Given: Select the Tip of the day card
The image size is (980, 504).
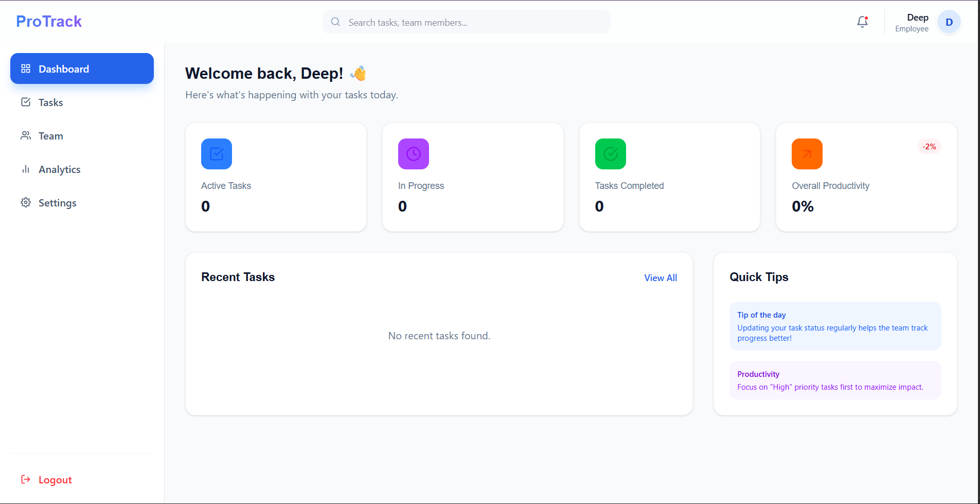Looking at the screenshot, I should (x=834, y=326).
